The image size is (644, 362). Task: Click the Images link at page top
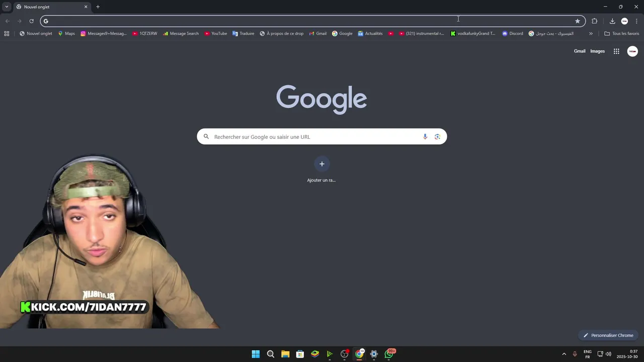click(x=597, y=51)
